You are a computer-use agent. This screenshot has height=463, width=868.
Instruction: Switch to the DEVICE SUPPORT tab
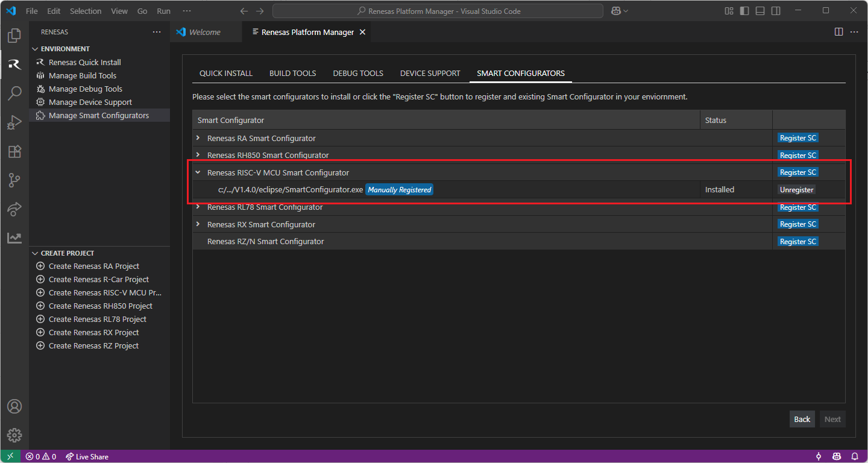tap(430, 74)
